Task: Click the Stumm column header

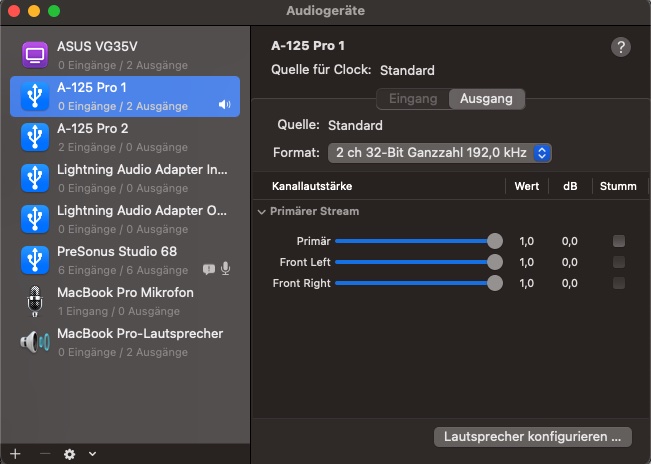Action: click(x=618, y=186)
